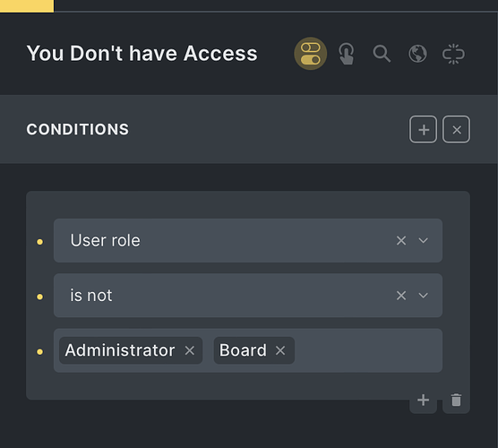Open the "is not" comparison select field
498x448 pixels.
click(x=248, y=296)
